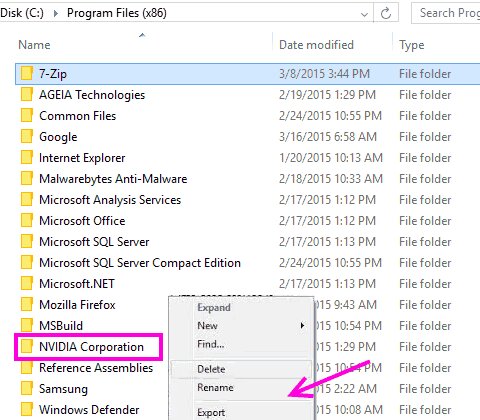Select the Samsung folder name
The image size is (480, 420).
click(63, 389)
